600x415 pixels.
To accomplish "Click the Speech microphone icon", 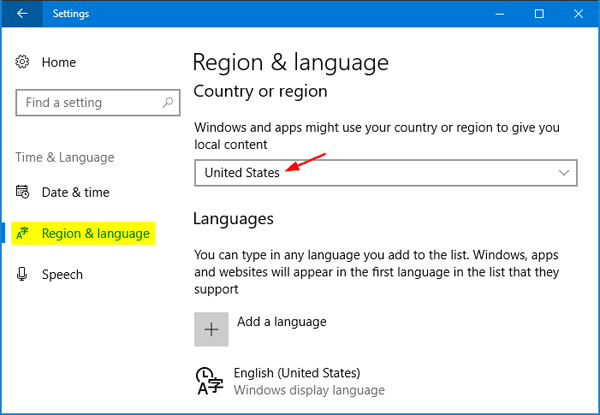I will click(x=23, y=275).
